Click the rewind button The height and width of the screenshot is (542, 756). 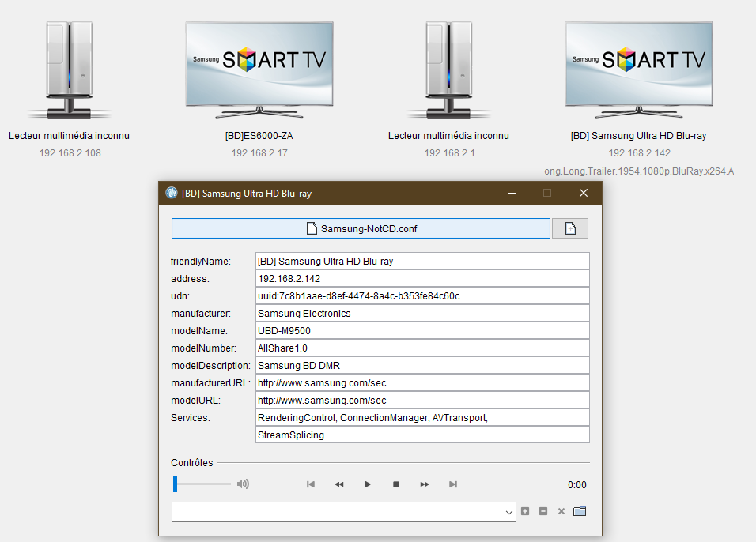click(339, 484)
